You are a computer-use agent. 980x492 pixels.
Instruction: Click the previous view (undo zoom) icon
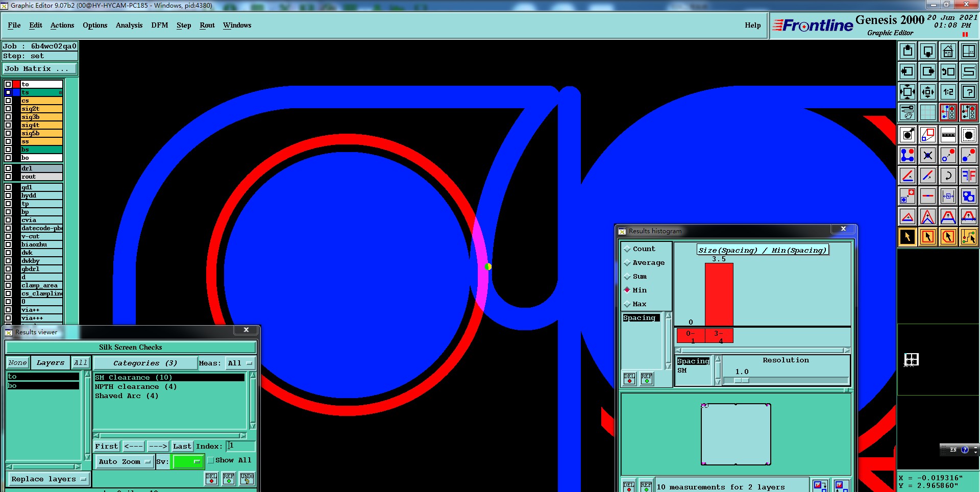coord(948,71)
